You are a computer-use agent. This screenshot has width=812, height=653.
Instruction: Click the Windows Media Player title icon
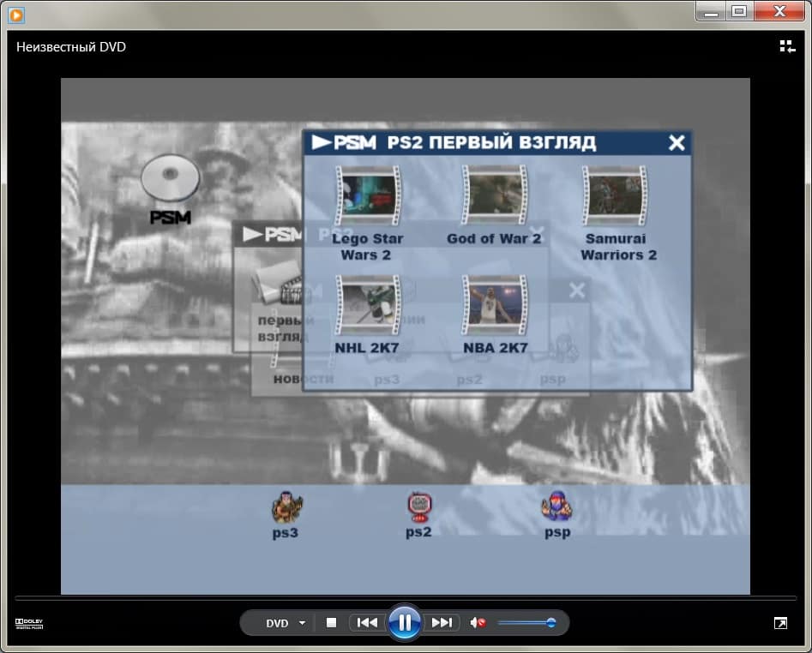coord(16,15)
